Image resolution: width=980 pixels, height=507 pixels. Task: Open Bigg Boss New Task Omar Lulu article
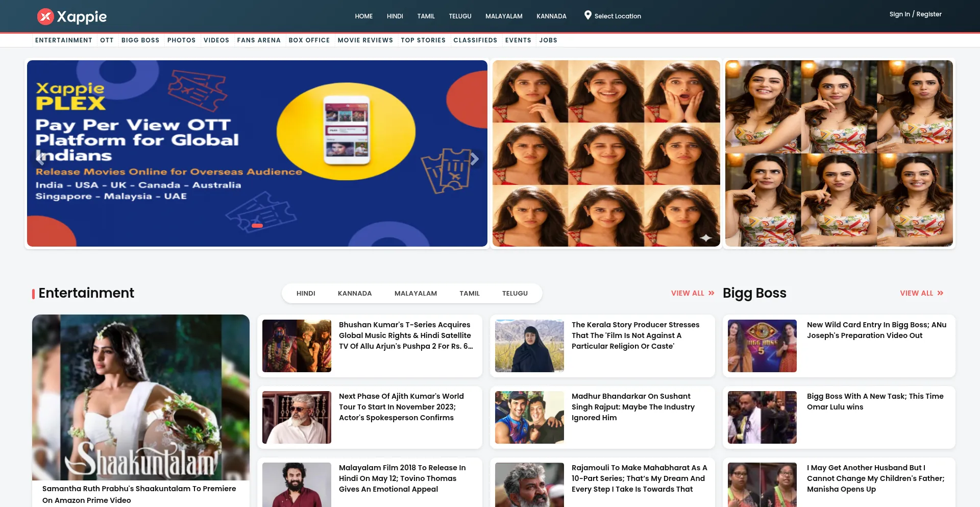tap(875, 401)
